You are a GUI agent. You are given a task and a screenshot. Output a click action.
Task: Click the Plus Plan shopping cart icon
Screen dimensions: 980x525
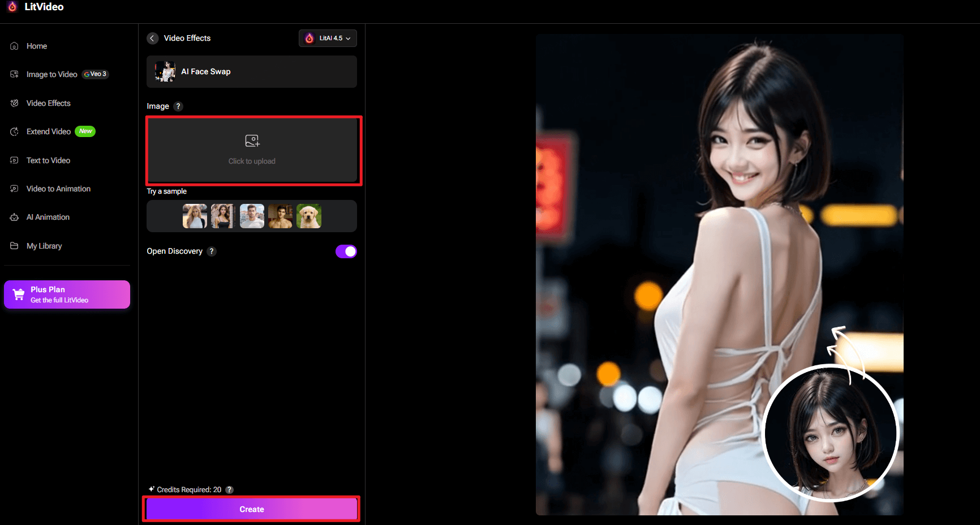coord(19,294)
